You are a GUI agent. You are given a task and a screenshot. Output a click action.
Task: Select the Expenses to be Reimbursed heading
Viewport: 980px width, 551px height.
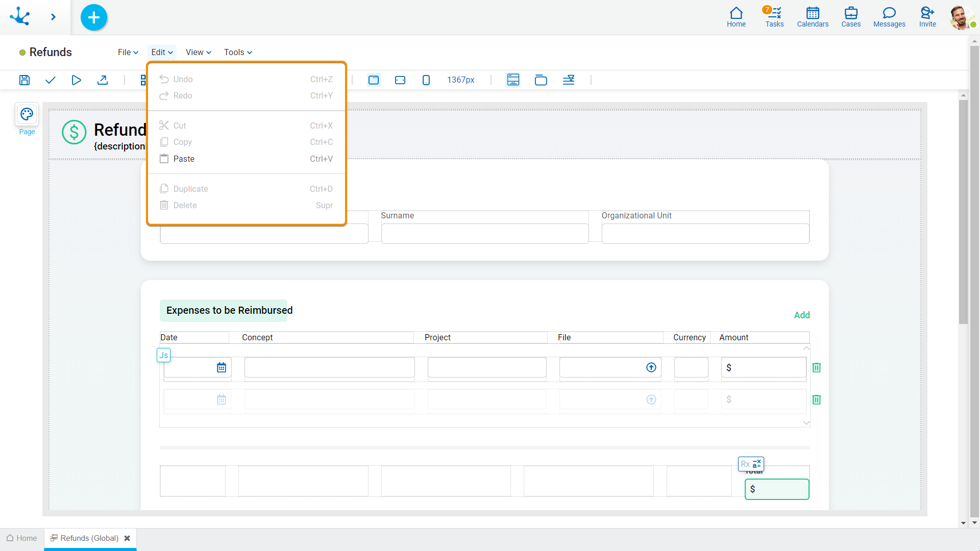coord(229,310)
